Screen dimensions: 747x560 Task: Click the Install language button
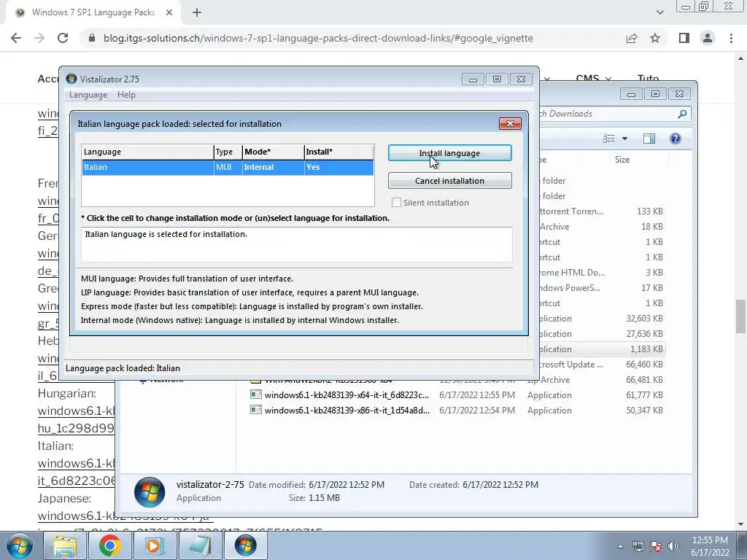click(x=449, y=153)
